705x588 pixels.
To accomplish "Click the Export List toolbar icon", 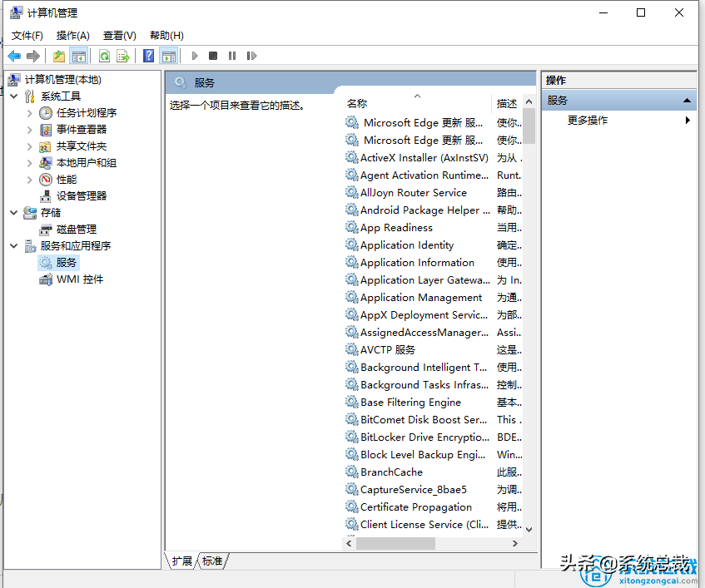I will pos(122,55).
